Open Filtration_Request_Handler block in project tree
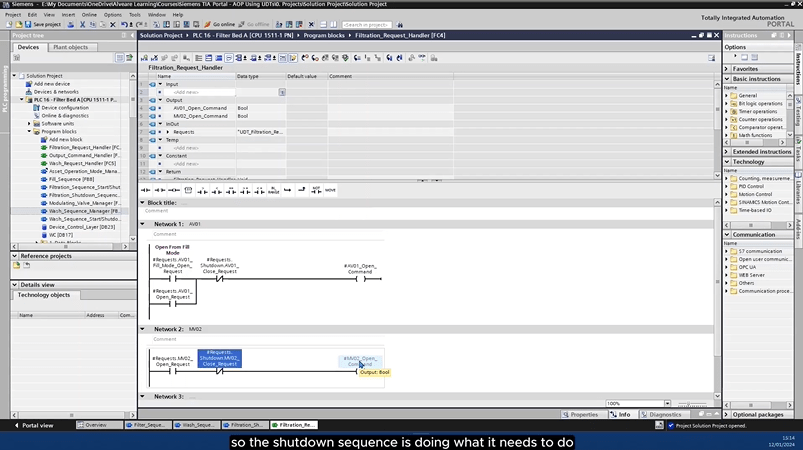Image resolution: width=803 pixels, height=450 pixels. 84,147
